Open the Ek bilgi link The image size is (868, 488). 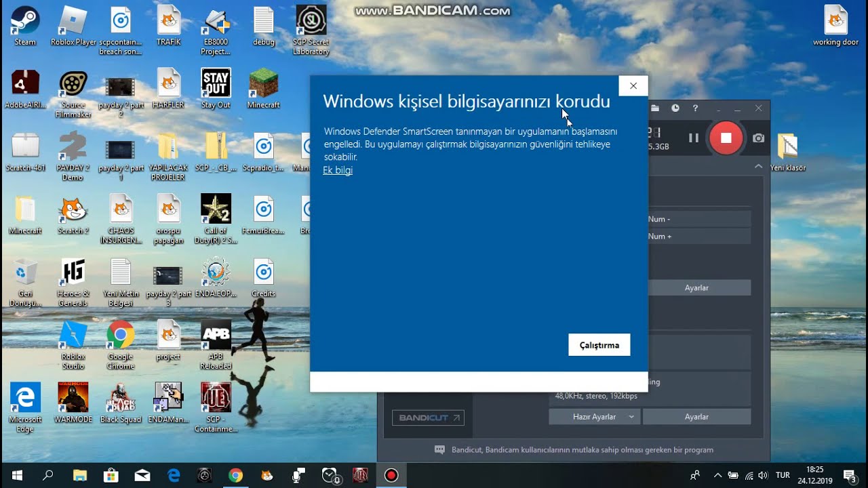tap(338, 170)
